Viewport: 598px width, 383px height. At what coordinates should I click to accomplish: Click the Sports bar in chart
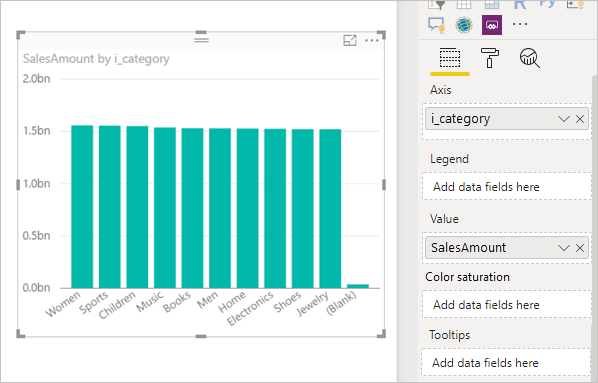[110, 207]
